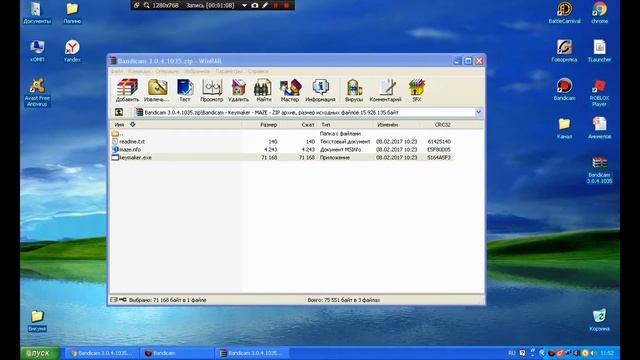Image resolution: width=640 pixels, height=360 pixels.
Task: Click the Удалить (Delete) toolbar icon
Action: click(238, 90)
